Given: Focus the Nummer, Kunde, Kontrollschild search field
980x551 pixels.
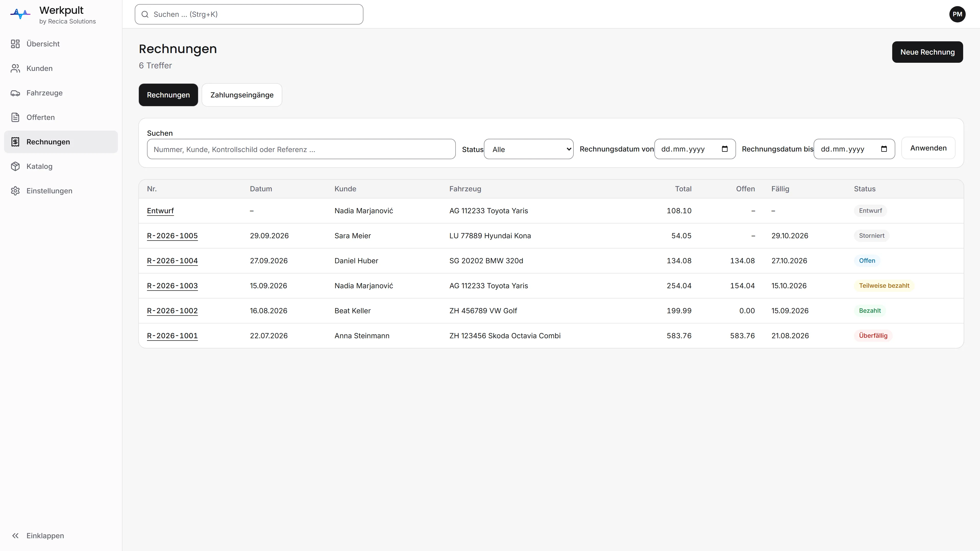Looking at the screenshot, I should click(301, 149).
